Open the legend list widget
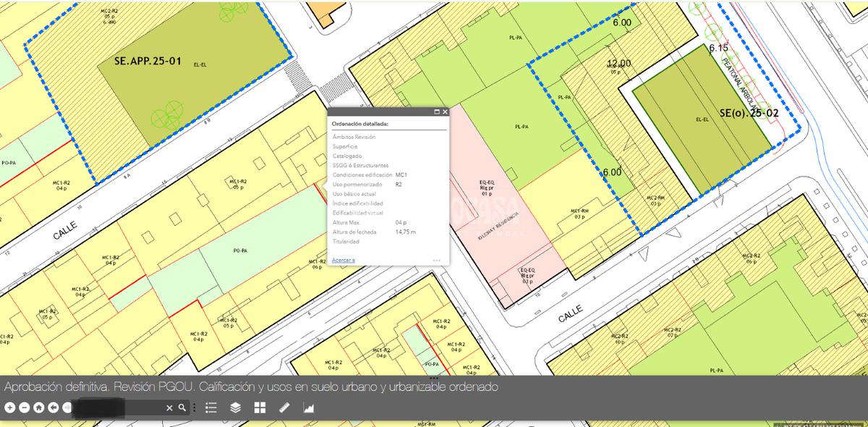 [x=211, y=407]
